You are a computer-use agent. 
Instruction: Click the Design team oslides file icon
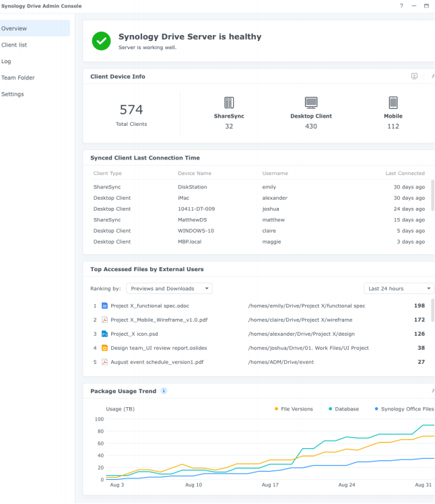click(104, 348)
